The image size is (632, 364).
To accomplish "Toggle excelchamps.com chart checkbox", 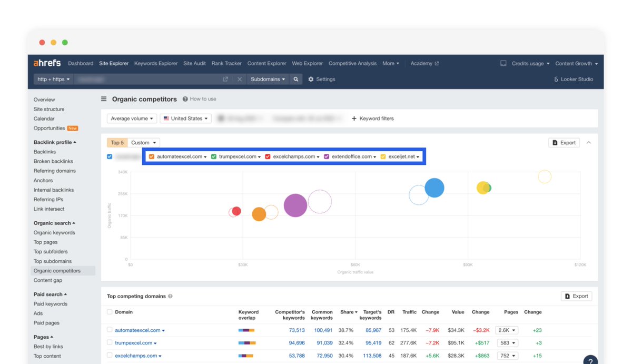I will (x=268, y=156).
